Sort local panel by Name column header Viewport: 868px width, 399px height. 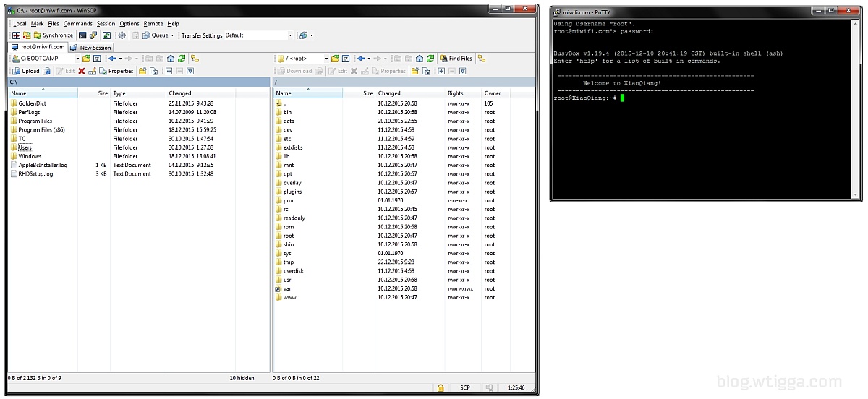(x=43, y=93)
